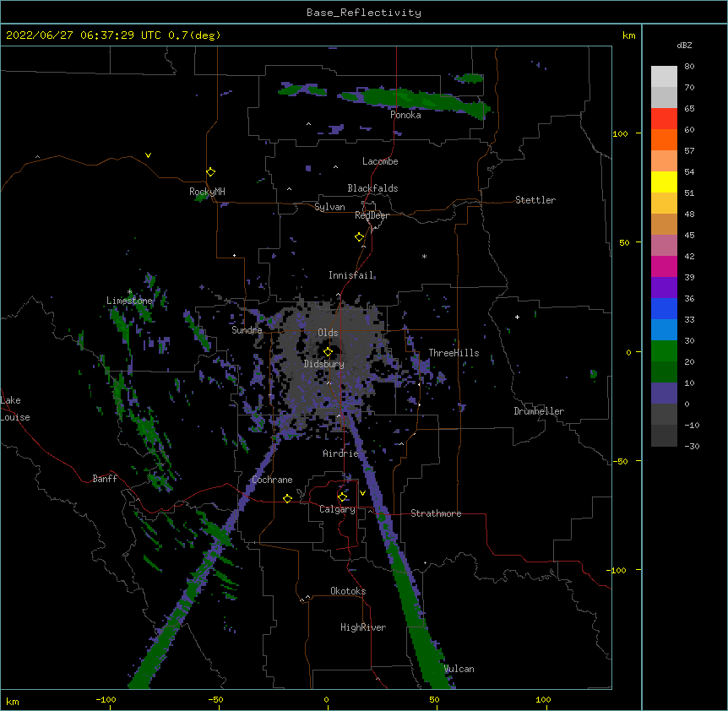The width and height of the screenshot is (728, 711).
Task: Click the dBZ legend heading
Action: point(684,45)
